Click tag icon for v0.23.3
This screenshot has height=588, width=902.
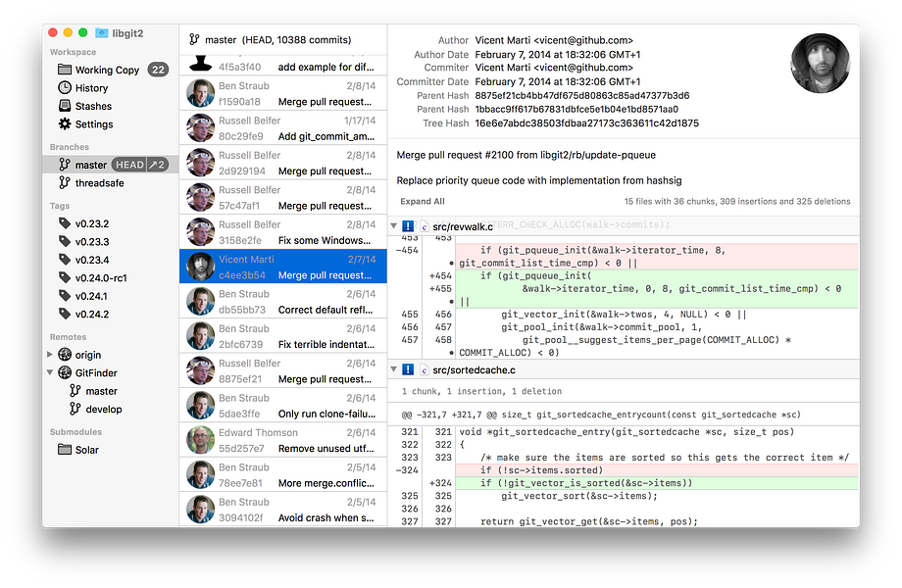pyautogui.click(x=65, y=241)
